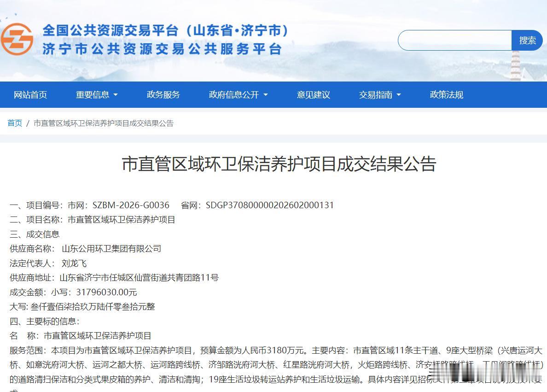
Task: Select supplier name 山东公用环卫集团有限公司
Action: pos(111,249)
